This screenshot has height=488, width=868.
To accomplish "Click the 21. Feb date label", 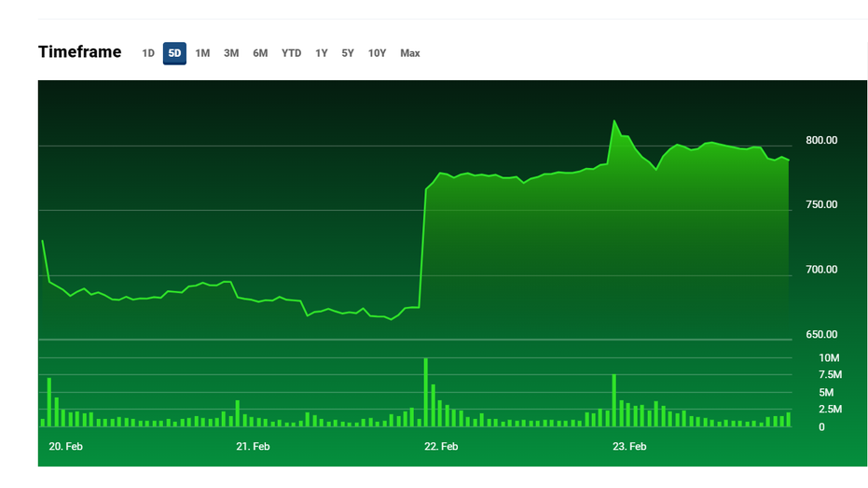I will 253,446.
